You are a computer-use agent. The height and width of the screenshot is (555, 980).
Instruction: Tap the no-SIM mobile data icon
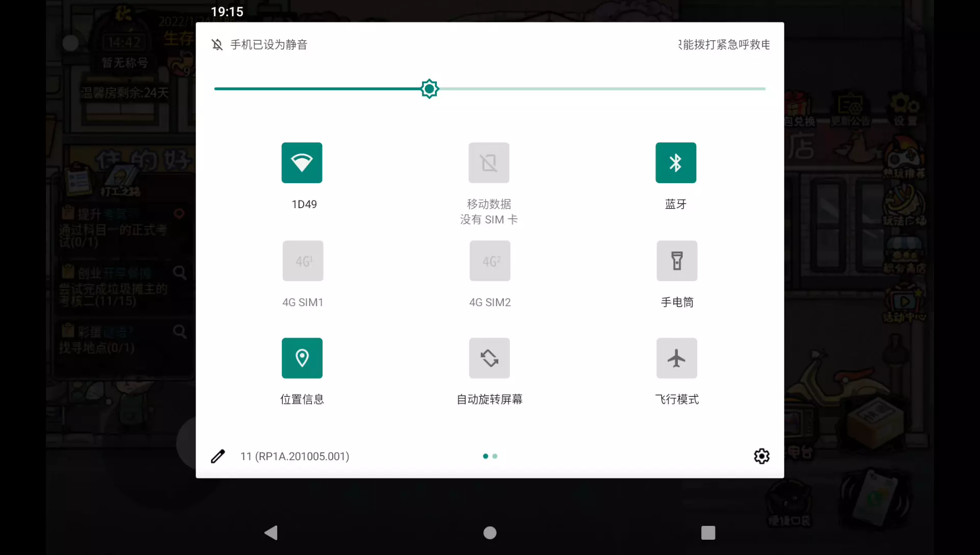pos(489,163)
